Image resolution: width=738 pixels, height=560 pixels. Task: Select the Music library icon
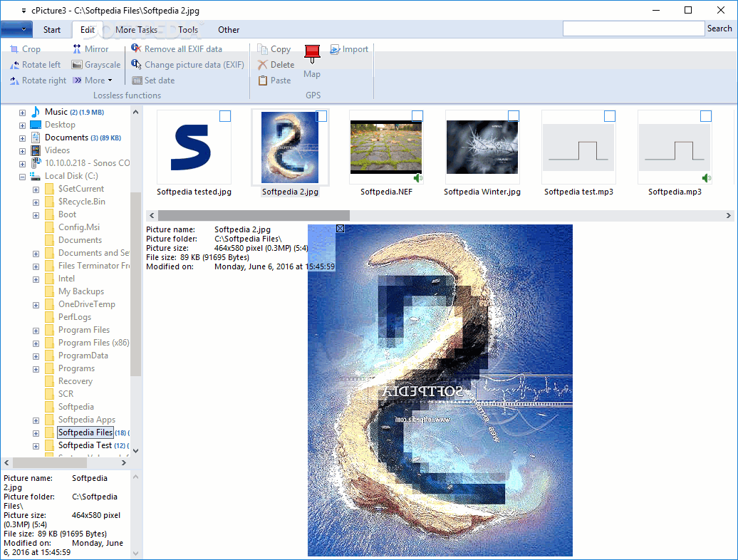coord(36,112)
